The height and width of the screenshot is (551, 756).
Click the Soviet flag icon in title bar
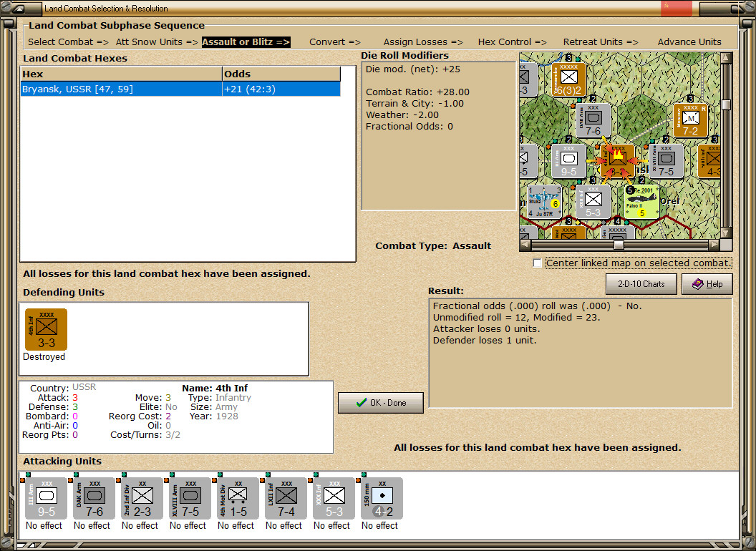click(676, 8)
